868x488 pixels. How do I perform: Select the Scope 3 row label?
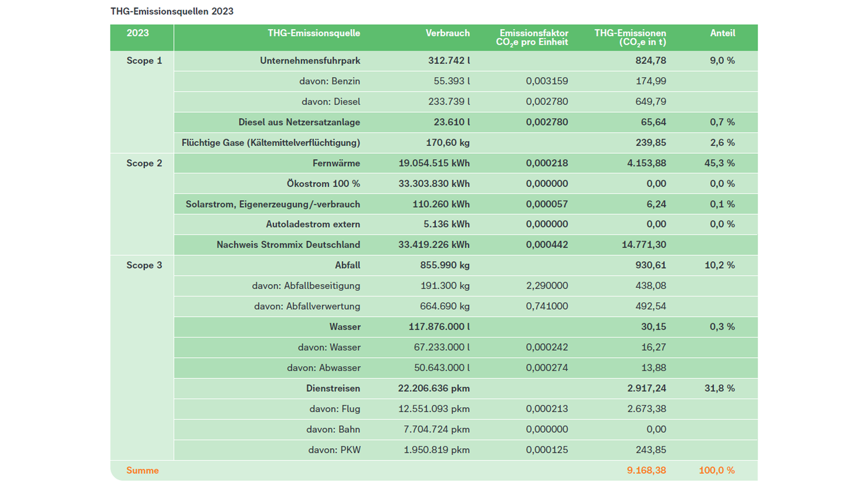(144, 265)
